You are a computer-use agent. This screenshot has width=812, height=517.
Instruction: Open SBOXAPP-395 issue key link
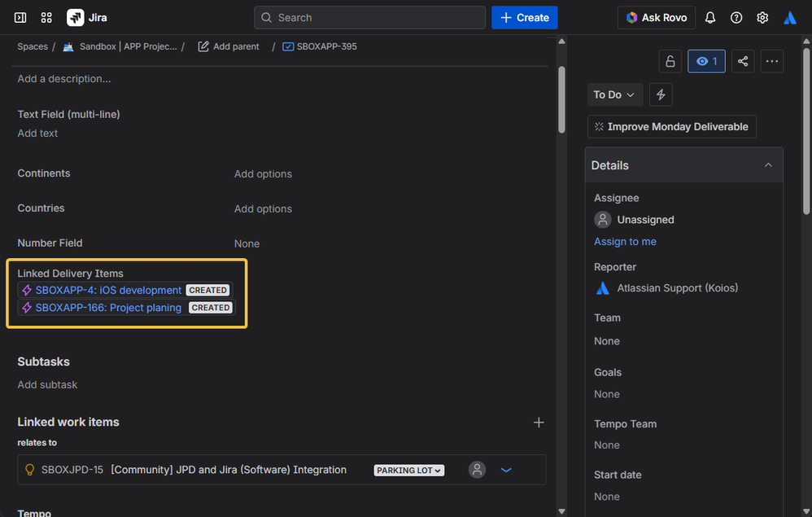click(326, 46)
